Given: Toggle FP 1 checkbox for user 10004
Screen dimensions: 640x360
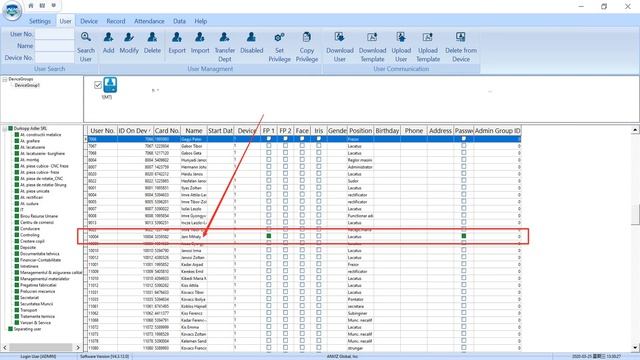Looking at the screenshot, I should 269,236.
